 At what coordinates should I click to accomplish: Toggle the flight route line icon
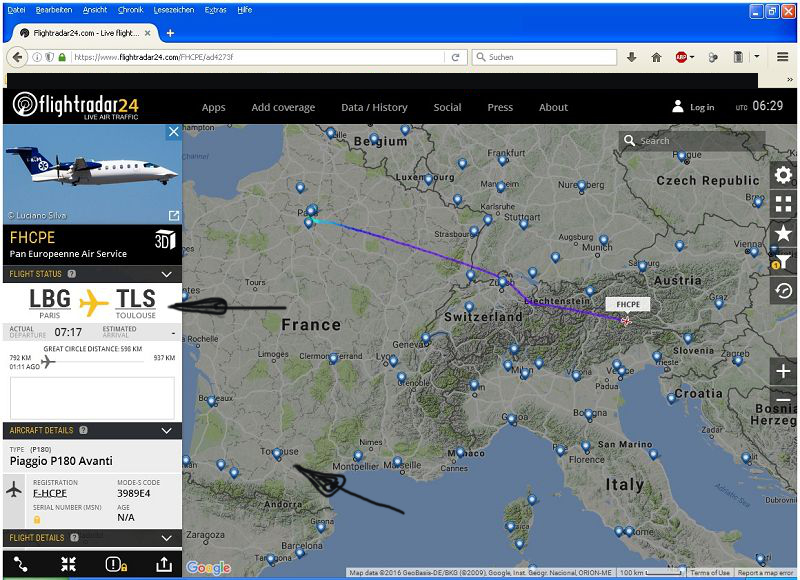click(x=21, y=564)
